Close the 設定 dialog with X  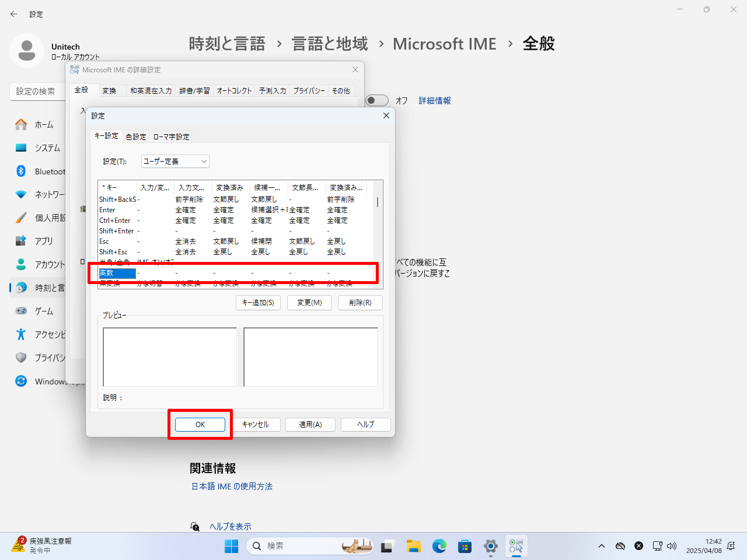[386, 116]
